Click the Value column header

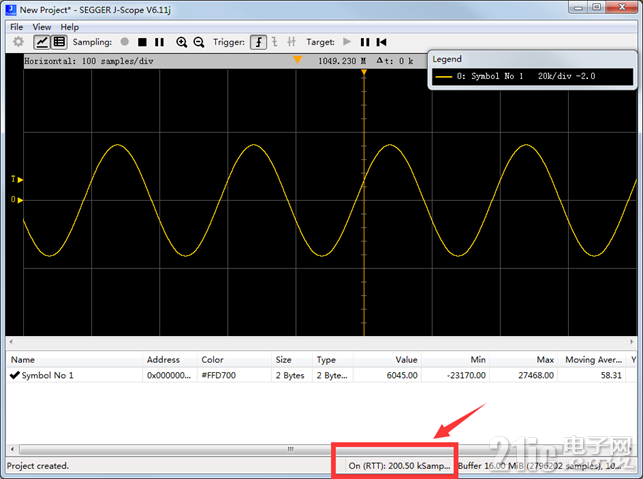[x=387, y=360]
